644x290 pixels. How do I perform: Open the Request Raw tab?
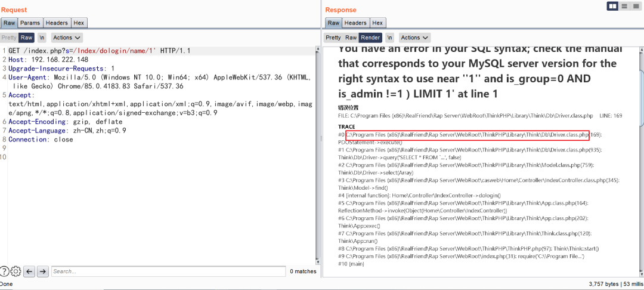tap(9, 23)
